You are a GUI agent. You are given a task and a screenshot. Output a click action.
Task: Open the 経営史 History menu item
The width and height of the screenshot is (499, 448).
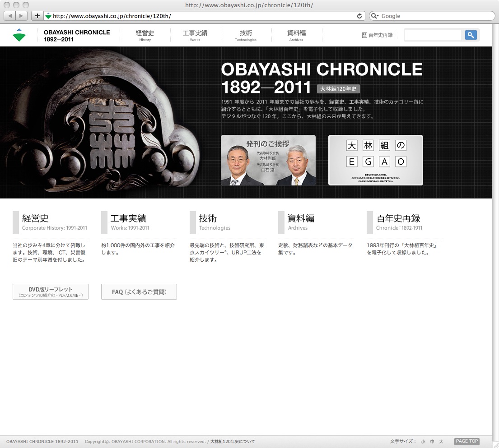(x=145, y=35)
